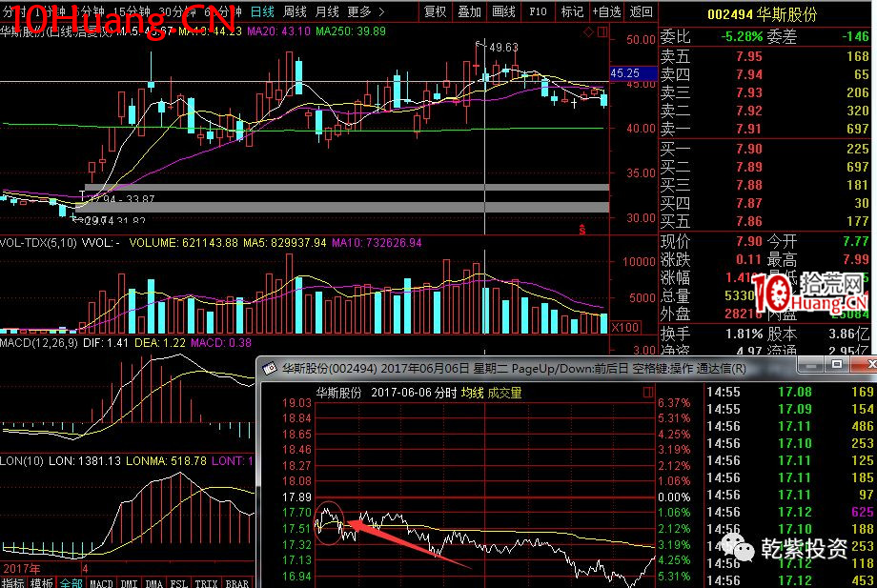This screenshot has height=588, width=877.
Task: Expand the 更多 period dropdown
Action: click(363, 11)
